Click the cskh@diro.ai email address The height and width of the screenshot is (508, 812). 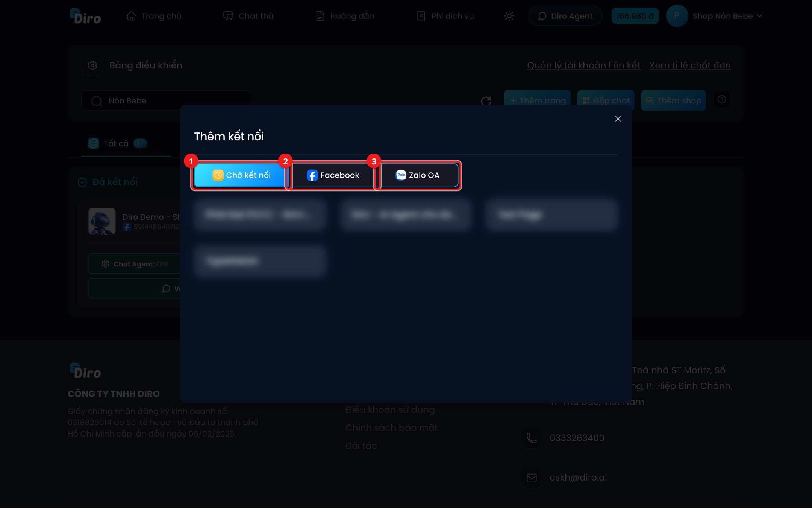(578, 478)
